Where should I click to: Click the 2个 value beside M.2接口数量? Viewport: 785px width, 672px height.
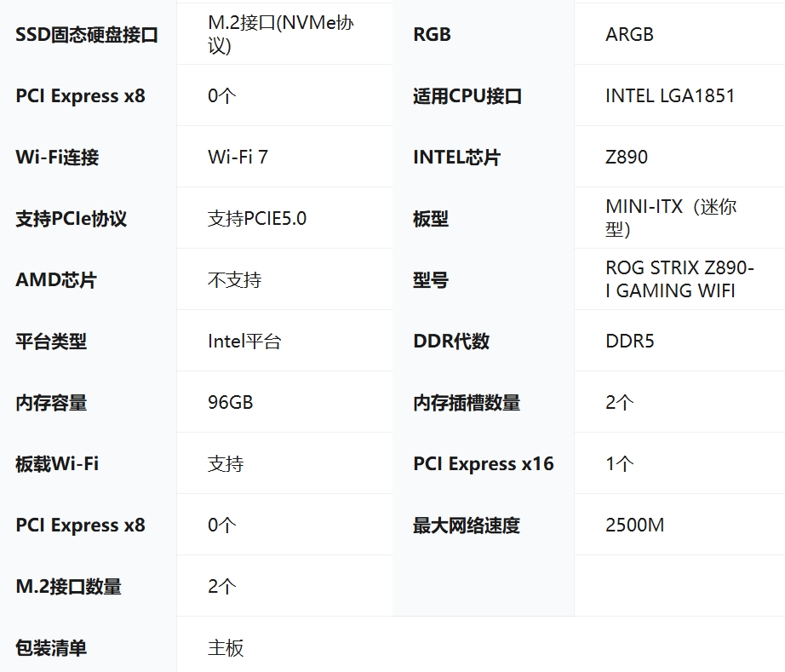(x=221, y=586)
